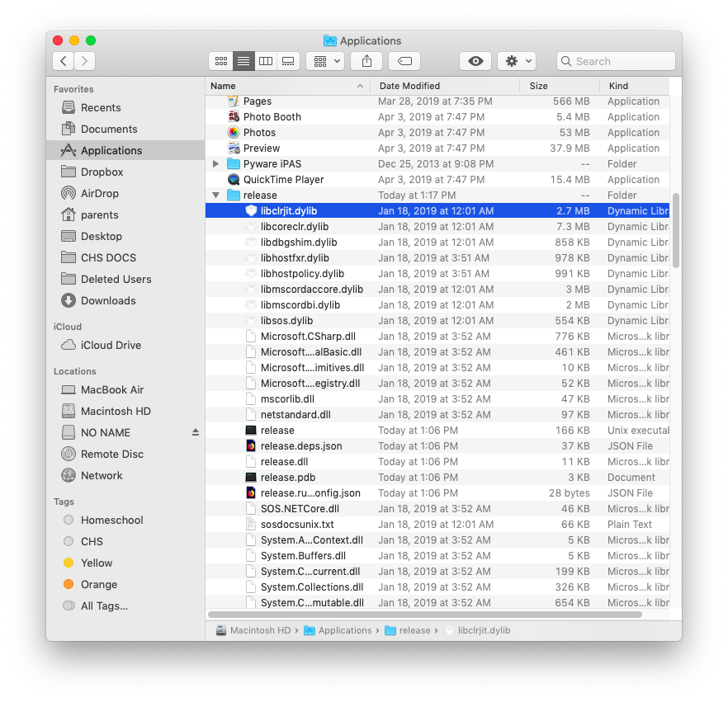This screenshot has height=702, width=728.
Task: Open Quick Look with the eye toolbar icon
Action: [x=477, y=60]
